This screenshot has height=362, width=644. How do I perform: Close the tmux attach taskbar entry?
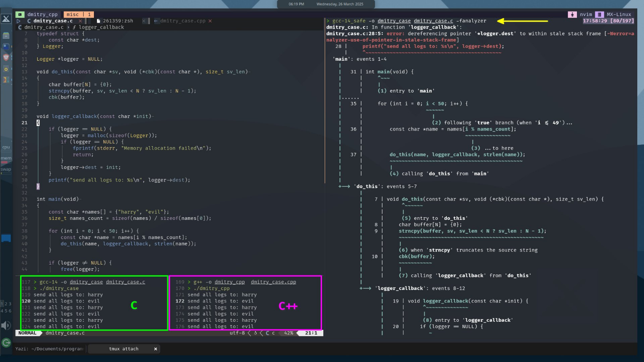coord(156,349)
